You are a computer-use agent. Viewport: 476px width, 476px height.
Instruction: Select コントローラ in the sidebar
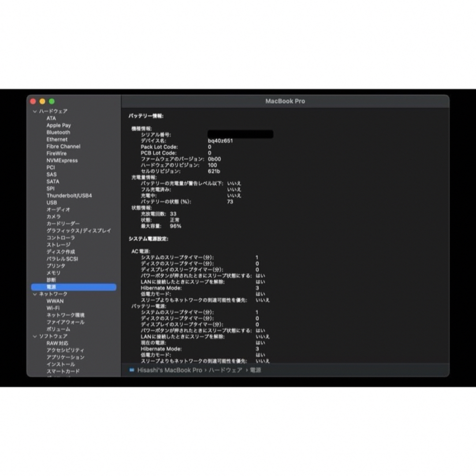61,238
